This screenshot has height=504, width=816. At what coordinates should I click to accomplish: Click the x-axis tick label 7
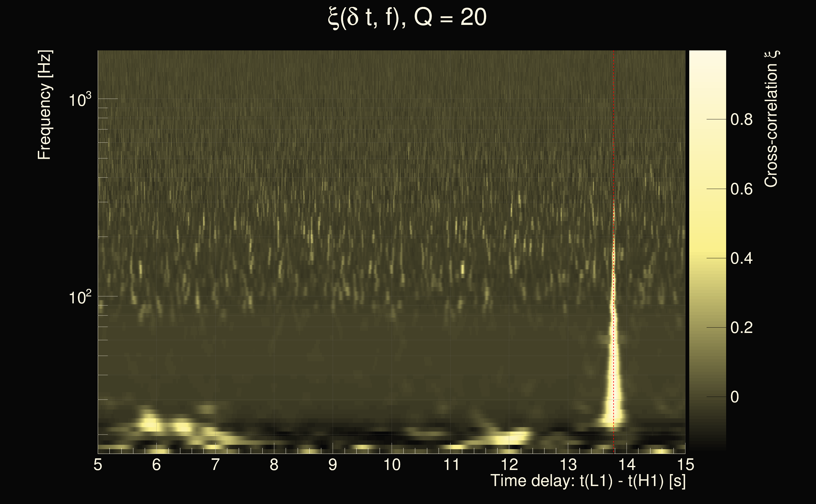(215, 465)
